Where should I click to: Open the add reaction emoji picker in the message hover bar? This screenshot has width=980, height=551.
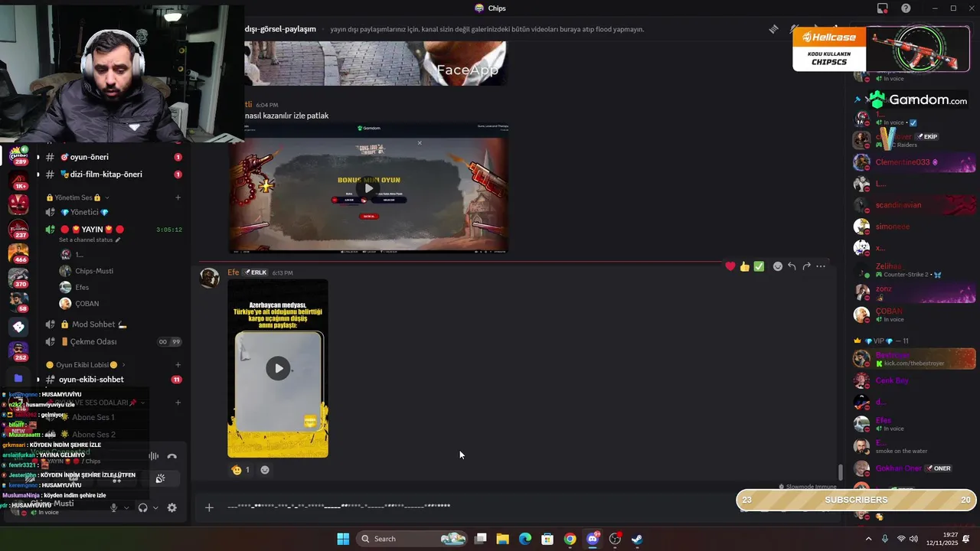pyautogui.click(x=778, y=266)
